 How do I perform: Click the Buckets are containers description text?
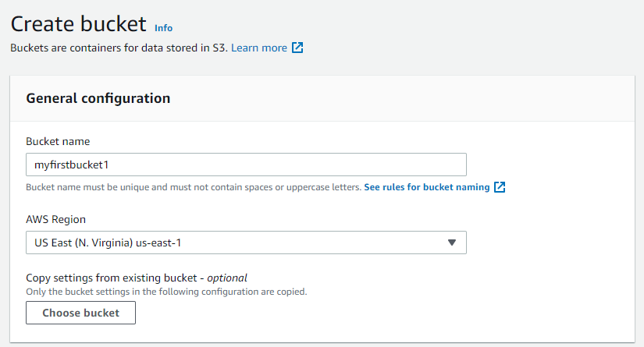(x=119, y=48)
